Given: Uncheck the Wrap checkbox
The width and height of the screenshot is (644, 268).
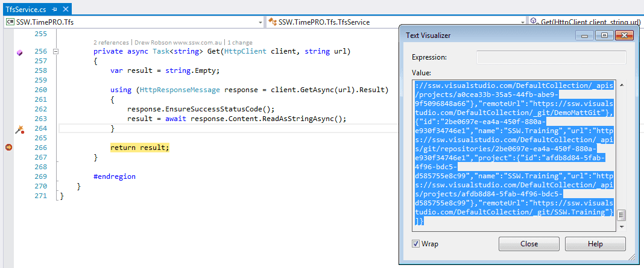Looking at the screenshot, I should (x=415, y=244).
